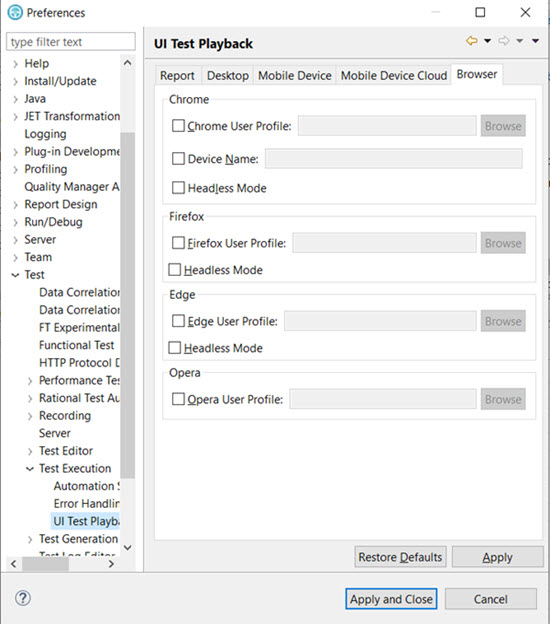
Task: Expand the Rational Test Automation node
Action: tap(30, 398)
